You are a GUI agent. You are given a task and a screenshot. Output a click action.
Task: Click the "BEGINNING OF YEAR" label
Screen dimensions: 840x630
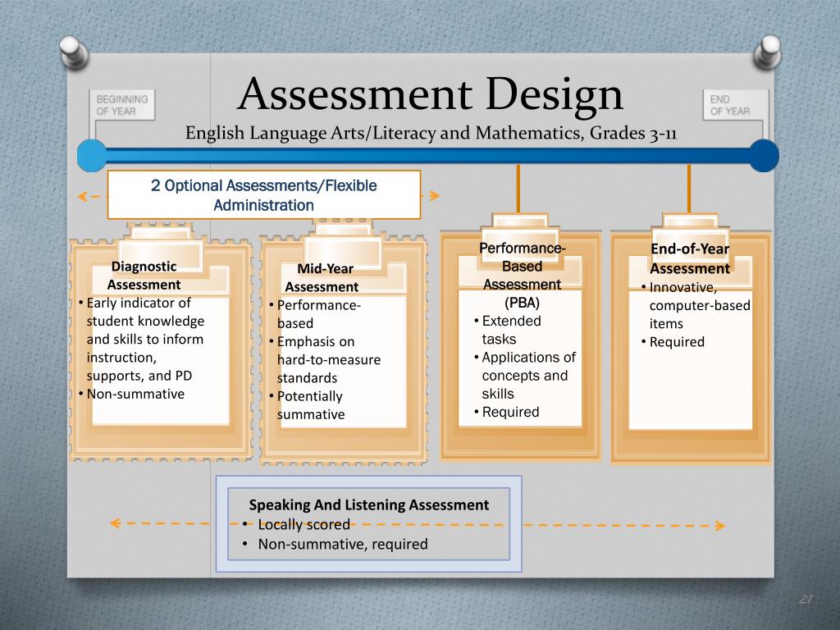(122, 105)
